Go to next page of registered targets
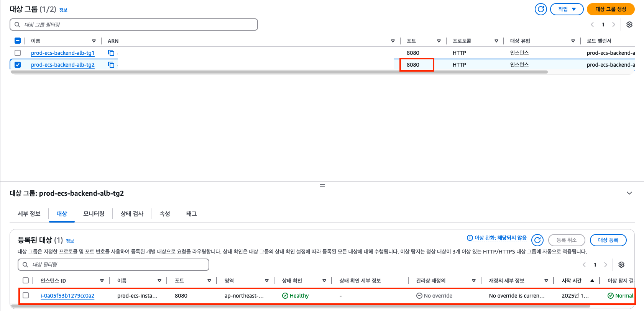The image size is (644, 311). 606,265
